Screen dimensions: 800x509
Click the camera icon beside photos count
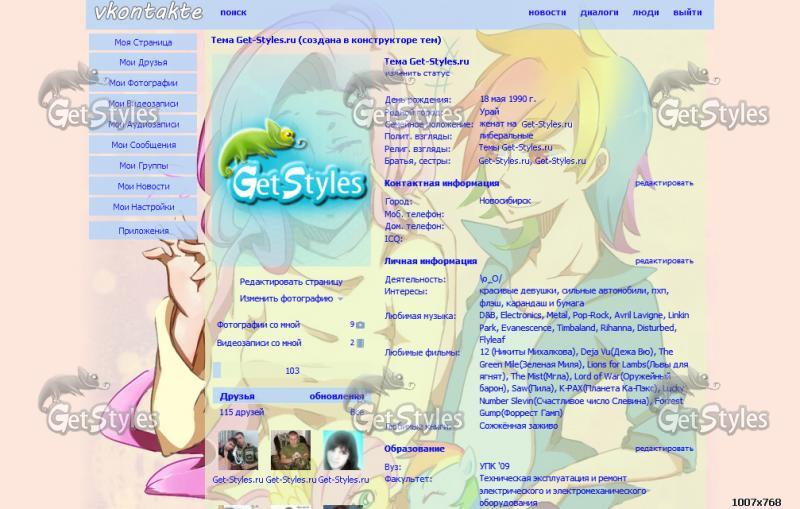(x=360, y=325)
